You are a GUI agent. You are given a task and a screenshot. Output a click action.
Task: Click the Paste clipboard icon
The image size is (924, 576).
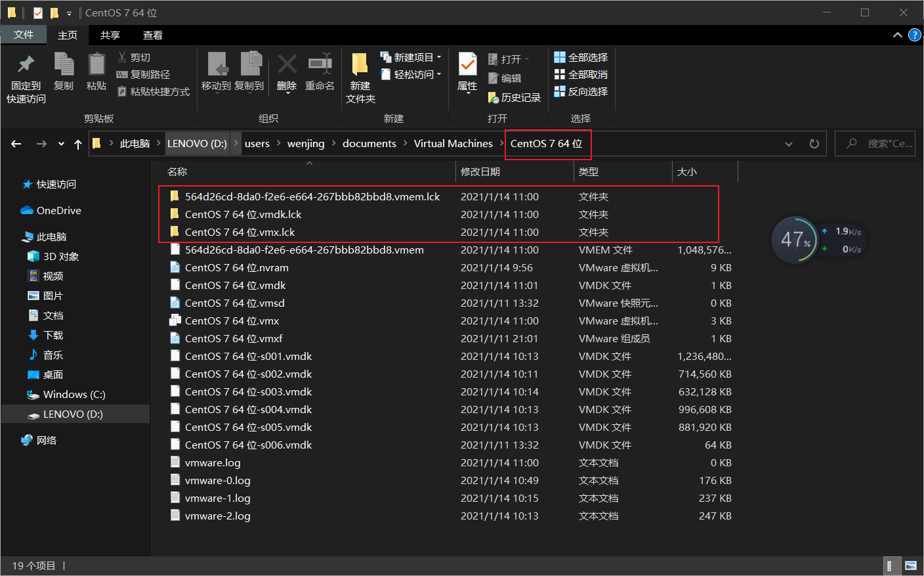[96, 64]
